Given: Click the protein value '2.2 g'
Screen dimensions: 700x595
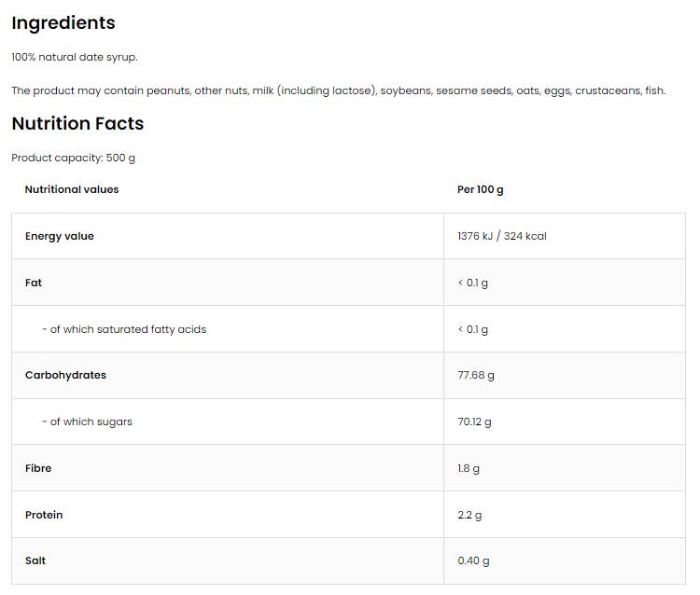Looking at the screenshot, I should [469, 515].
